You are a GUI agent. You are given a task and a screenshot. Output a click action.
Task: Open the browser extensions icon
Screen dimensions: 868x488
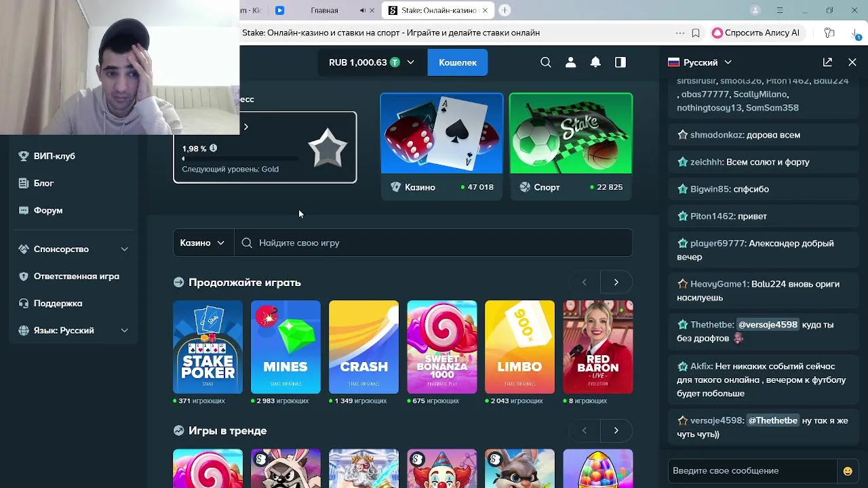pyautogui.click(x=829, y=33)
